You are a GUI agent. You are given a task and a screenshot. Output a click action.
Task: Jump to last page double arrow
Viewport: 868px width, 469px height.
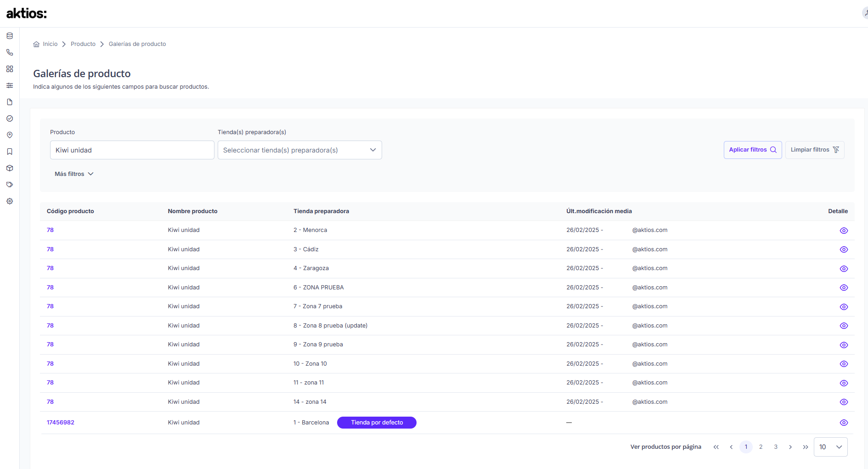coord(806,447)
